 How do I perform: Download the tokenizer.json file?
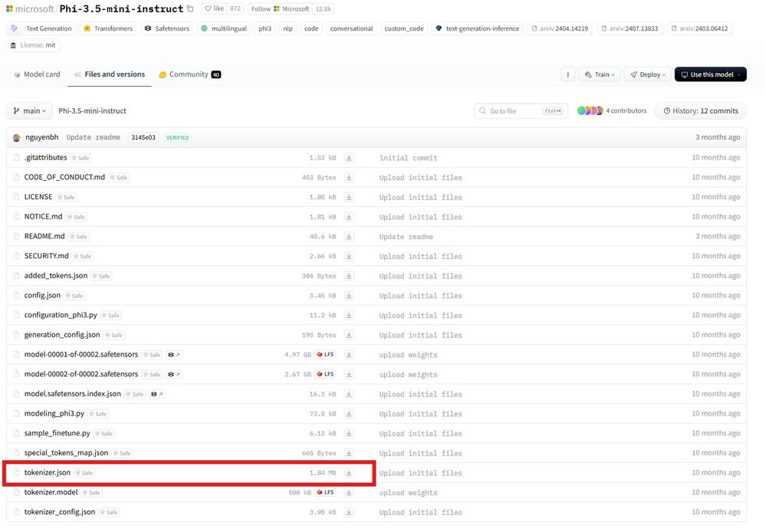click(x=349, y=473)
